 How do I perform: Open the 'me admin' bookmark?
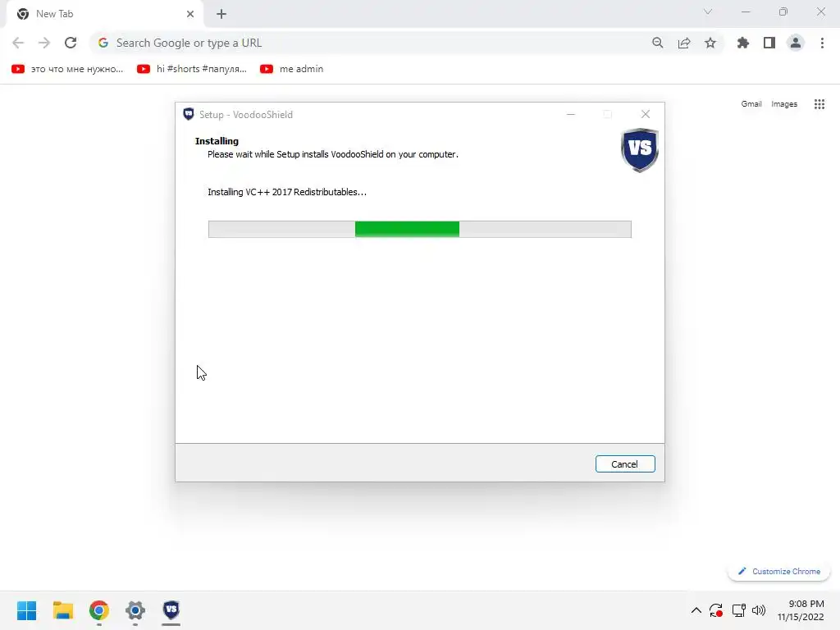[292, 69]
